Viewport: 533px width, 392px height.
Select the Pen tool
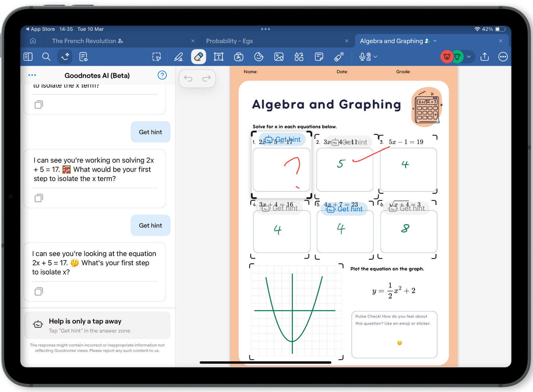(x=178, y=57)
